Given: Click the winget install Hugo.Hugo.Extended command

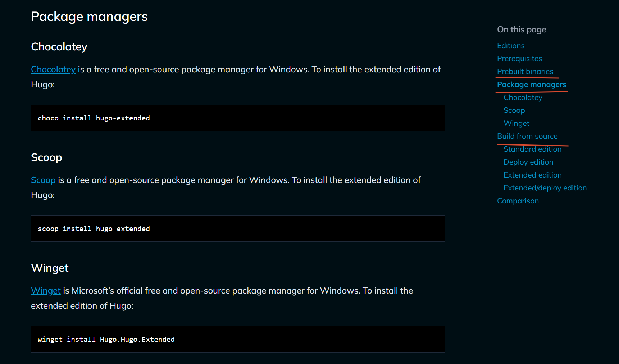Looking at the screenshot, I should [106, 339].
